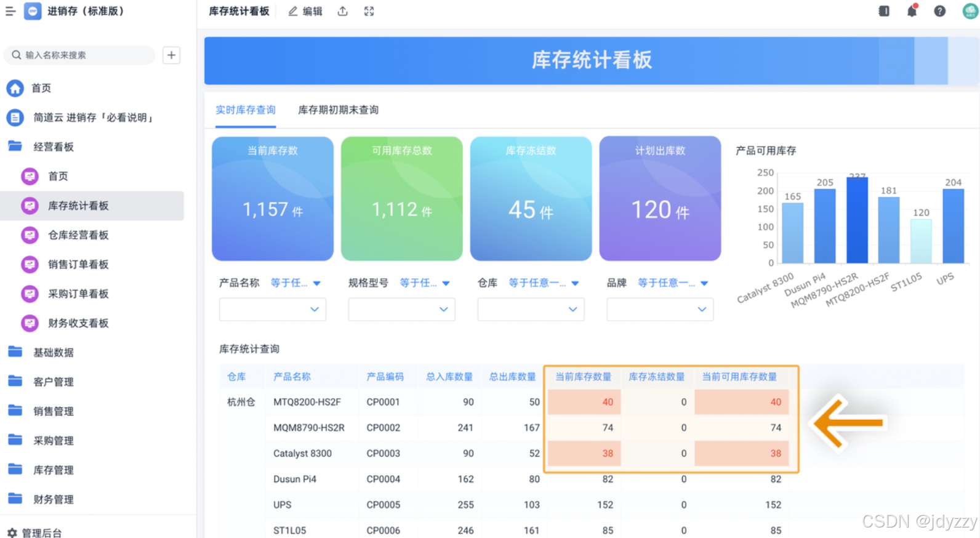Click the 当前库存数 card
The width and height of the screenshot is (980, 538).
[x=273, y=198]
